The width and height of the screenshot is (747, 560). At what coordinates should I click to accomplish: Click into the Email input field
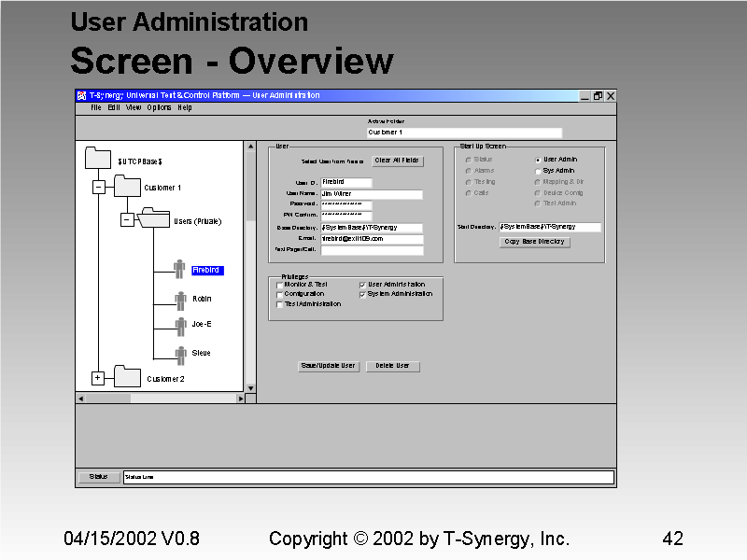pyautogui.click(x=372, y=239)
